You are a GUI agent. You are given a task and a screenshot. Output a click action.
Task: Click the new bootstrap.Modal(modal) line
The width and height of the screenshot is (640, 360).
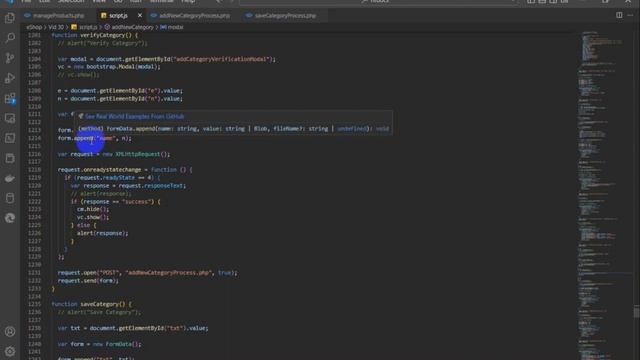(109, 67)
